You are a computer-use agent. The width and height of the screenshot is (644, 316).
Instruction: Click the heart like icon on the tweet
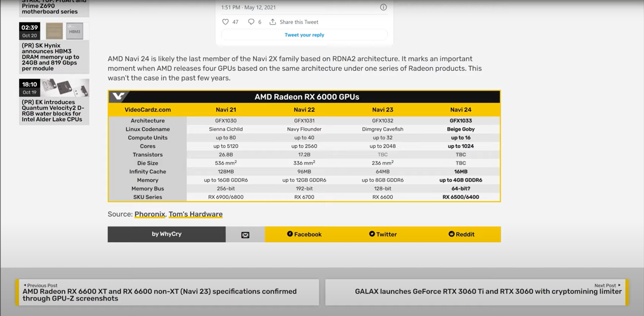coord(225,22)
